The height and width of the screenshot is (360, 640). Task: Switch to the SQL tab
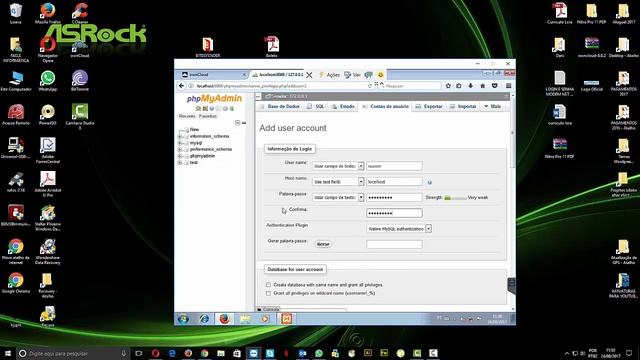tap(316, 107)
